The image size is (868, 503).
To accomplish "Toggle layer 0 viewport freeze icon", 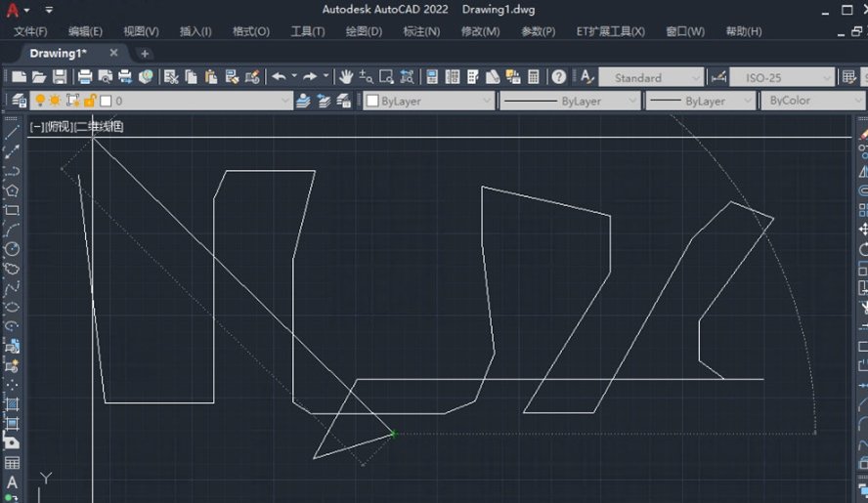I will (72, 101).
